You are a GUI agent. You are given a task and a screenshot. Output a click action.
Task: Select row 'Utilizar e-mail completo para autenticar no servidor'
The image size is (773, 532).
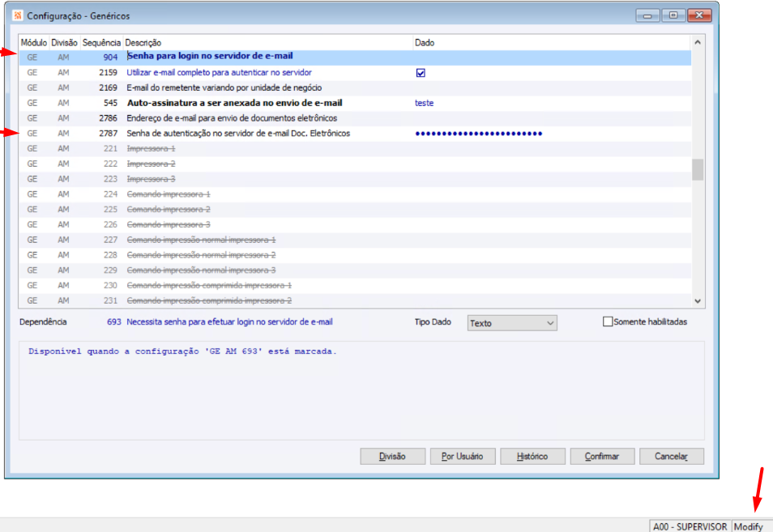pos(355,73)
